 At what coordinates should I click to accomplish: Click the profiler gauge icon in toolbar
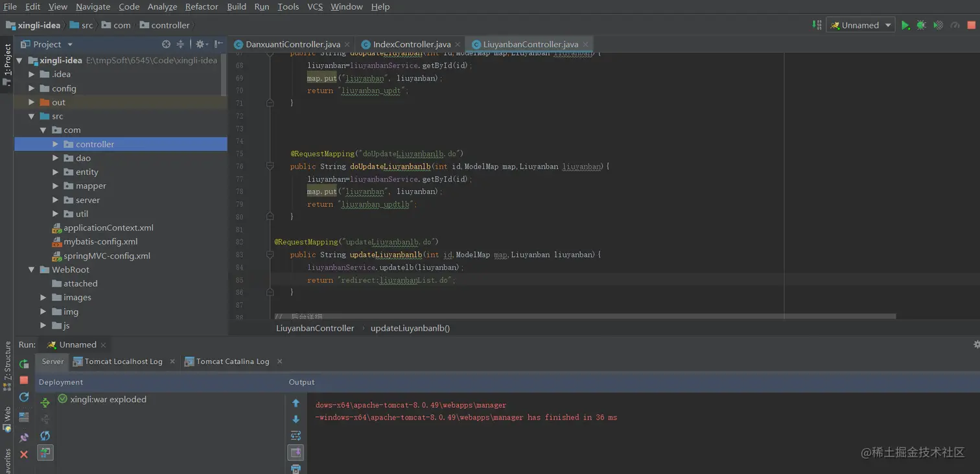click(955, 25)
